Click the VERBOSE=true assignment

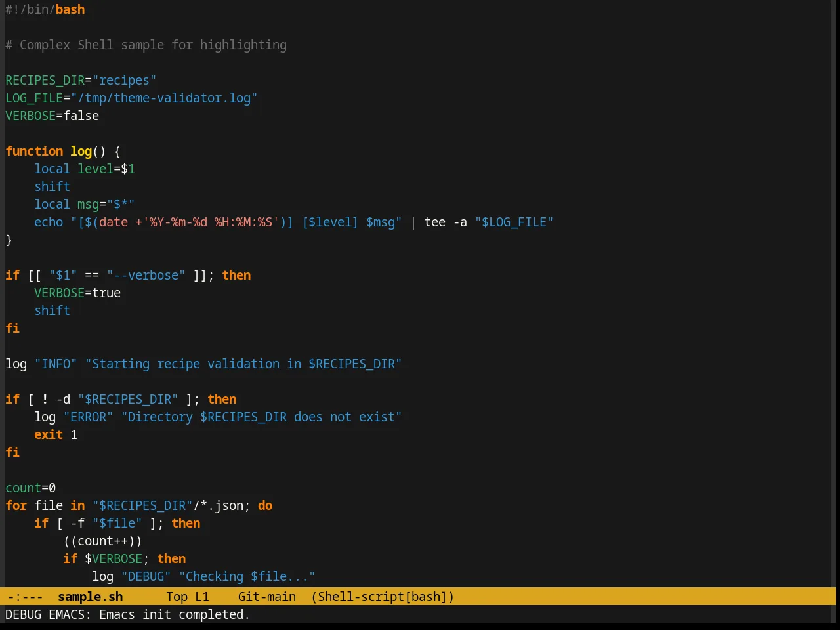77,293
